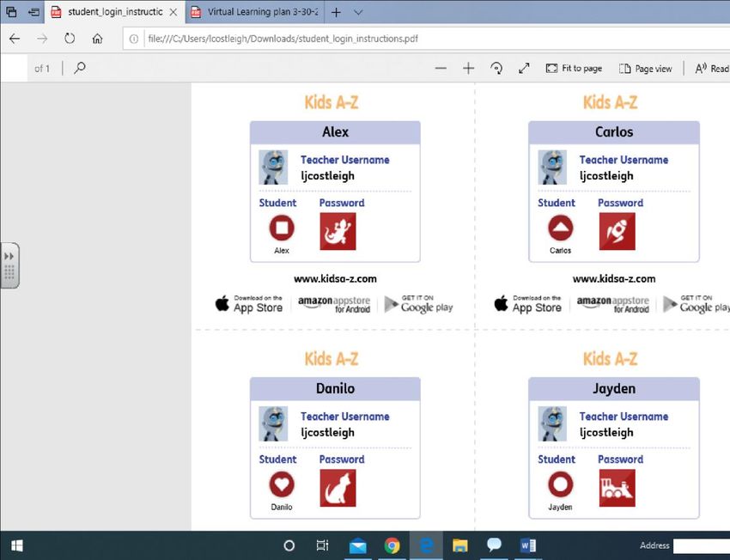
Task: Go back with the browser back arrow
Action: [15, 39]
